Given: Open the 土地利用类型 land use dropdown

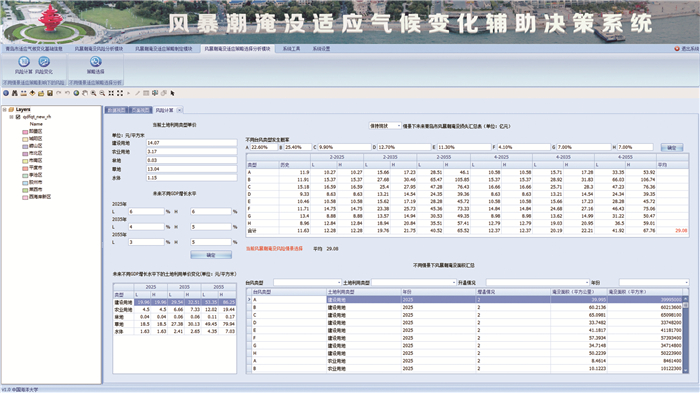Looking at the screenshot, I should [414, 282].
